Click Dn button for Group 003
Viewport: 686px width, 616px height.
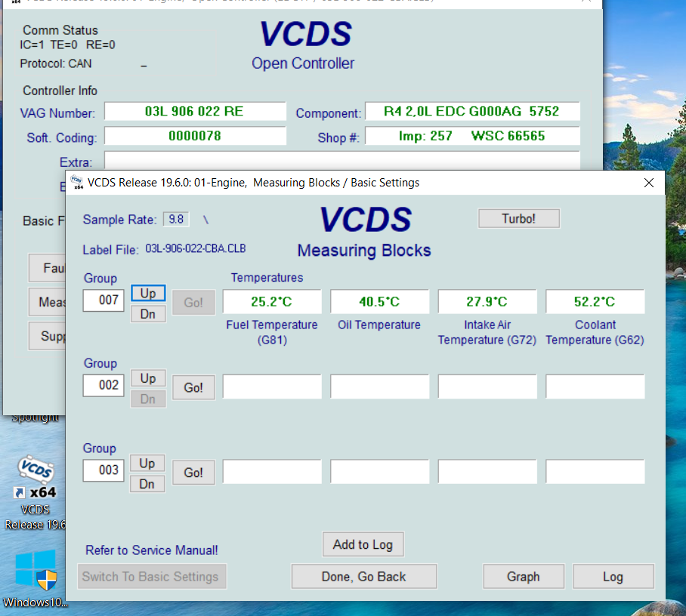point(147,484)
